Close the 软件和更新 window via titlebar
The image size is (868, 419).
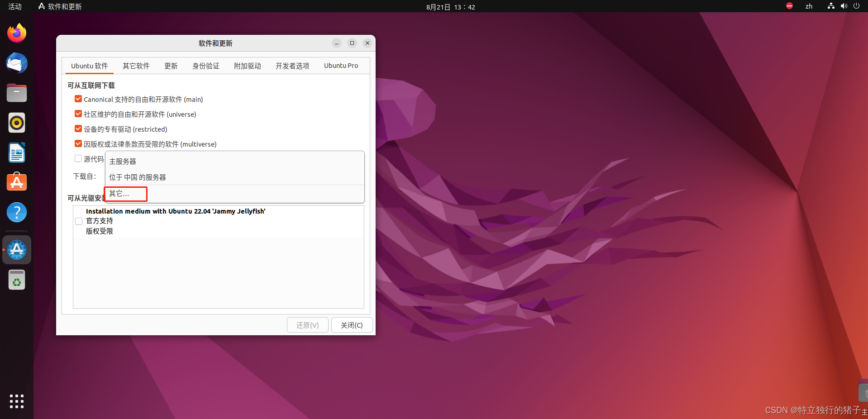[367, 43]
